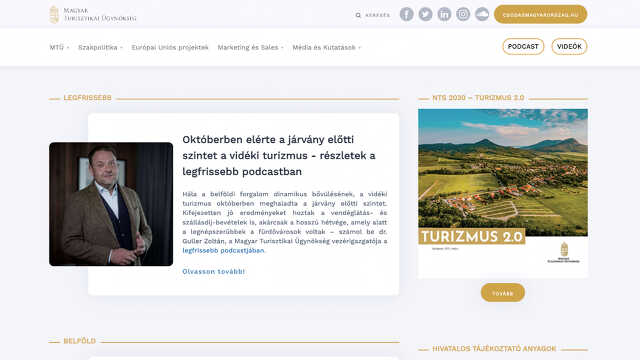Open the SoundCloud social icon
Viewport: 640px width, 360px height.
tap(482, 14)
